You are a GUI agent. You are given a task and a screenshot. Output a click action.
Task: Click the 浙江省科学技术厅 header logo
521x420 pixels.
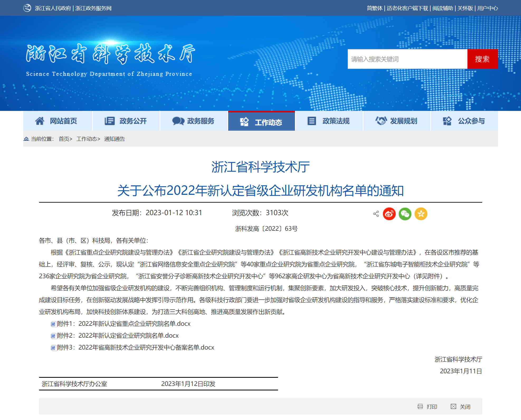click(110, 60)
